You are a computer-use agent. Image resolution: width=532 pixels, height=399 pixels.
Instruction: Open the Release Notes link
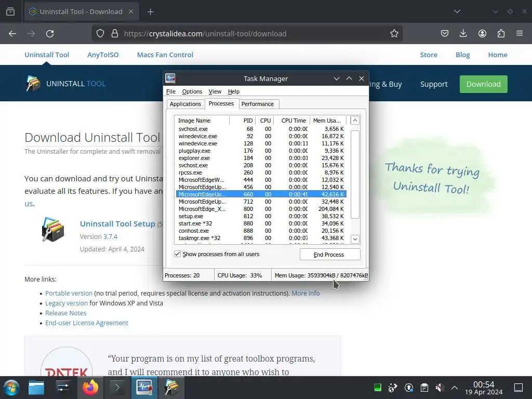tap(66, 313)
